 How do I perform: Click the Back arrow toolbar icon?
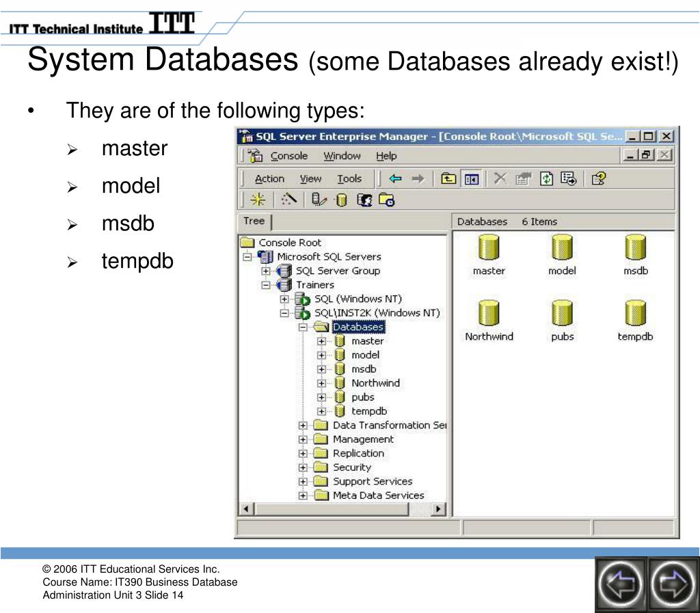[395, 179]
